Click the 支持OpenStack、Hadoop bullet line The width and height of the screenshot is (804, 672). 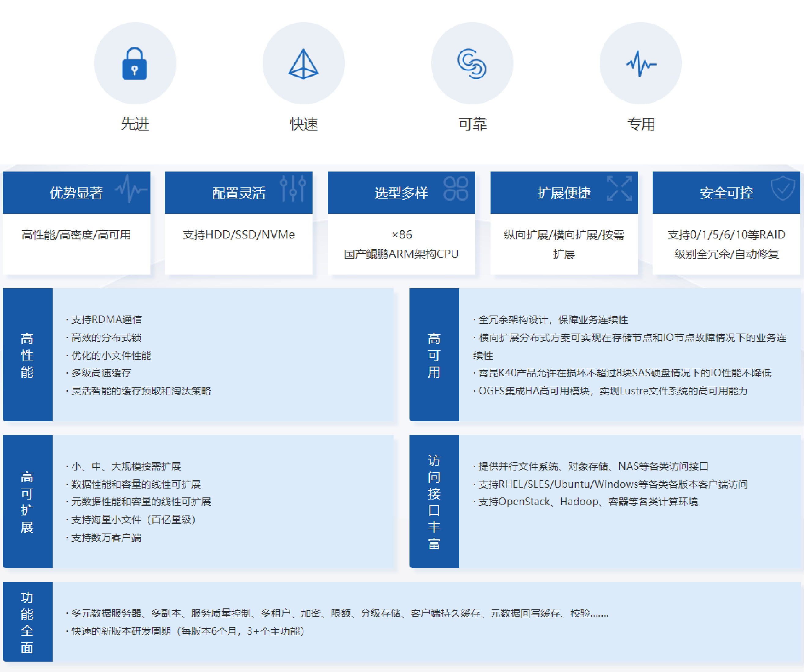coord(588,502)
